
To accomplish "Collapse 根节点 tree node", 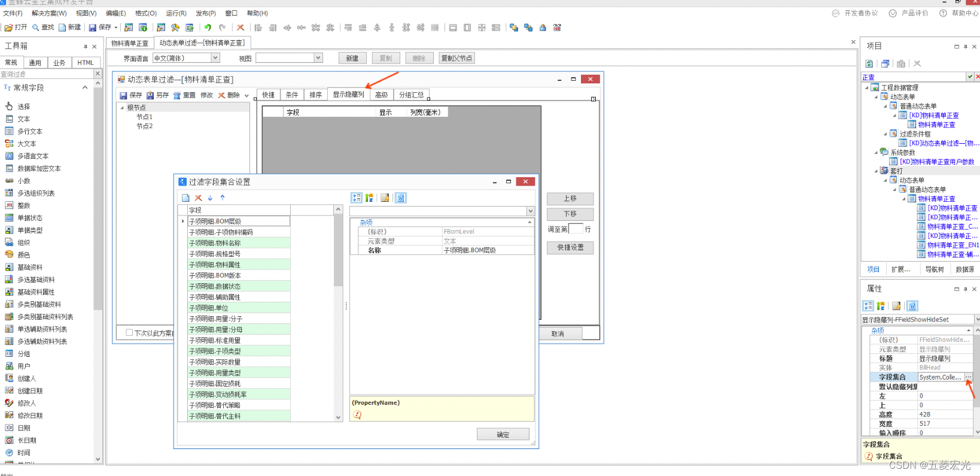I will (123, 108).
